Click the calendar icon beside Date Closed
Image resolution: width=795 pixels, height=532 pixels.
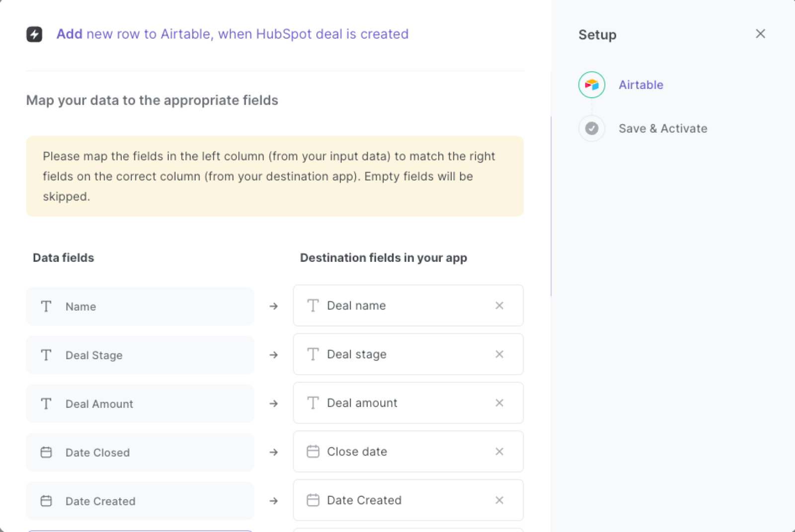pos(46,453)
